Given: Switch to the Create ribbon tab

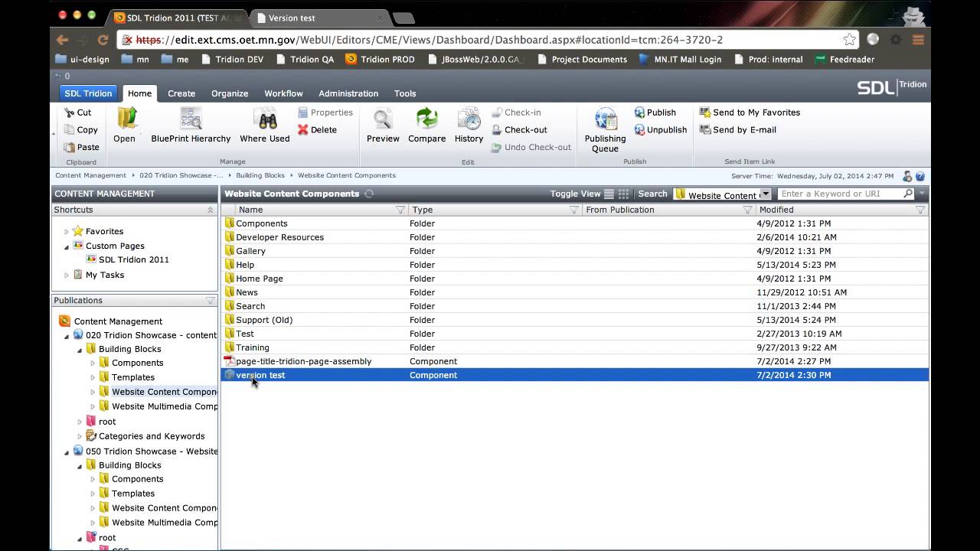Looking at the screenshot, I should (x=181, y=93).
